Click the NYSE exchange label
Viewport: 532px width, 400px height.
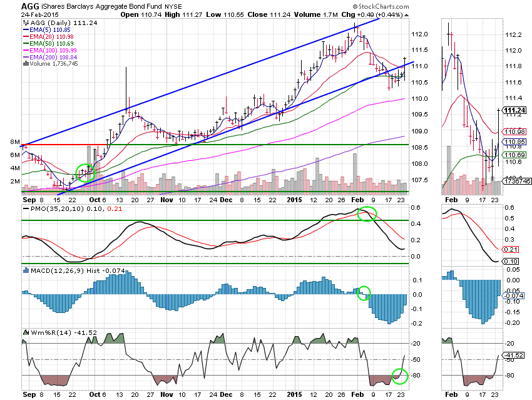(x=173, y=7)
